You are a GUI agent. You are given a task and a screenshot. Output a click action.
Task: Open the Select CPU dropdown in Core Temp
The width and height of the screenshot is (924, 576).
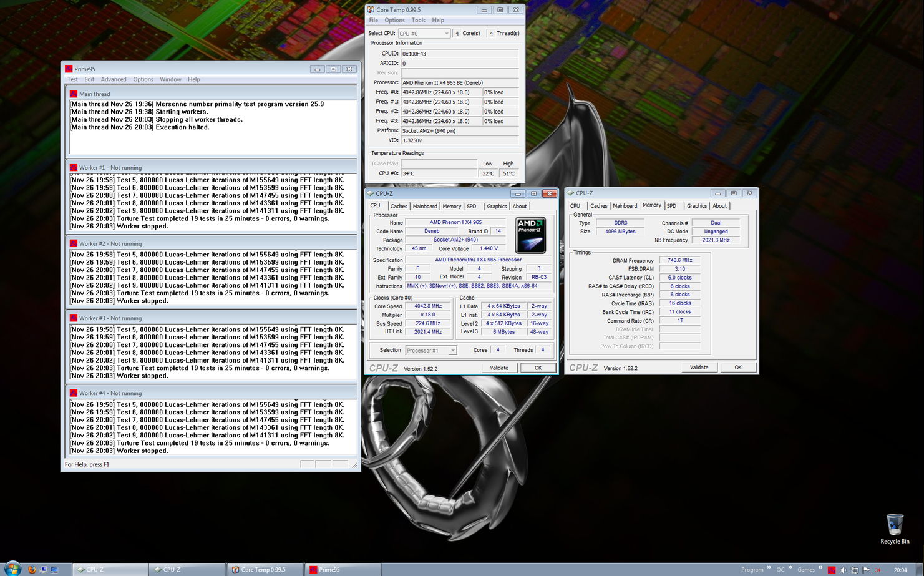[424, 34]
